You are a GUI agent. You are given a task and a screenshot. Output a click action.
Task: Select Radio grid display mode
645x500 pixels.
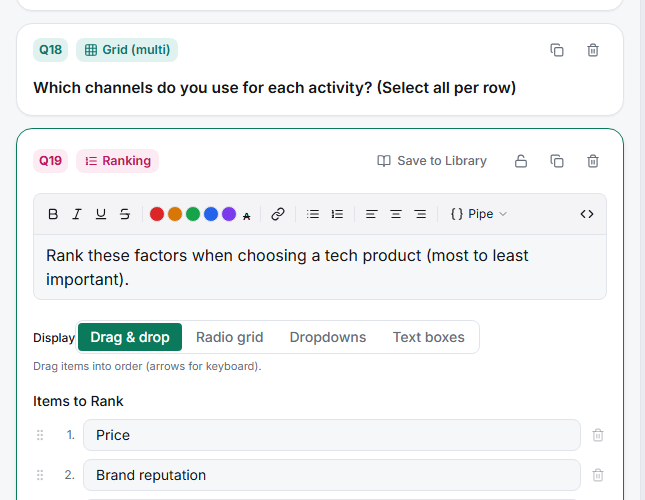[230, 337]
